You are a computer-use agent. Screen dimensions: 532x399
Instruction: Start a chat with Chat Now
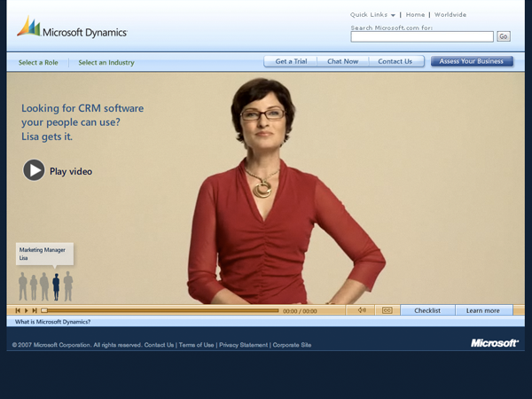coord(342,61)
